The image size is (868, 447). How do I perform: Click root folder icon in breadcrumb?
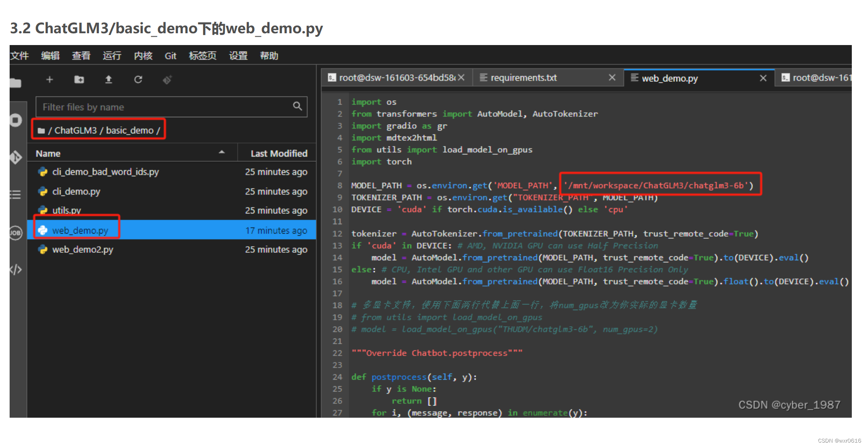coord(41,130)
